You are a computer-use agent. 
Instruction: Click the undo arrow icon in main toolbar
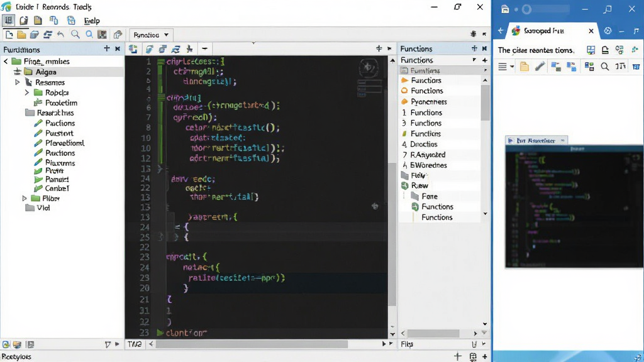[61, 35]
